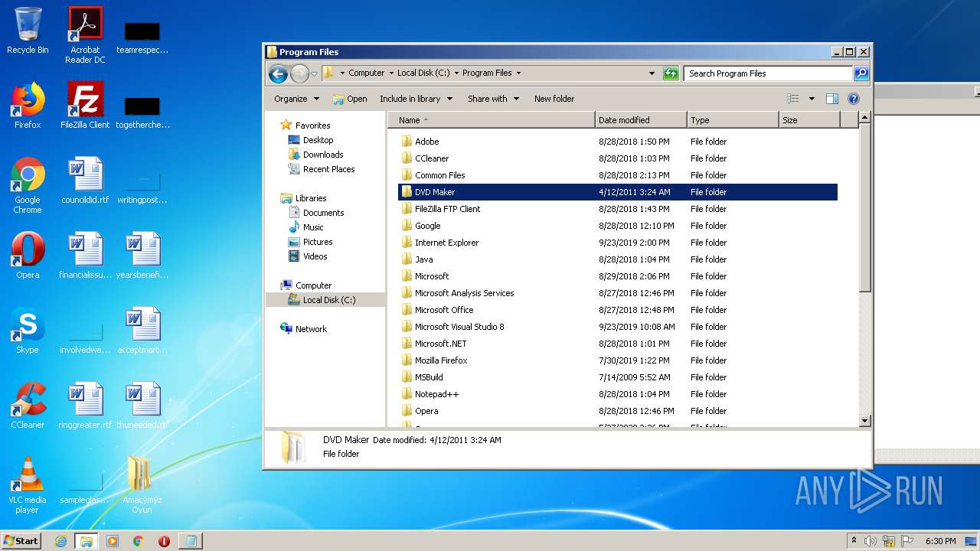Image resolution: width=980 pixels, height=551 pixels.
Task: Click scroll up arrow of file list
Action: tap(864, 118)
